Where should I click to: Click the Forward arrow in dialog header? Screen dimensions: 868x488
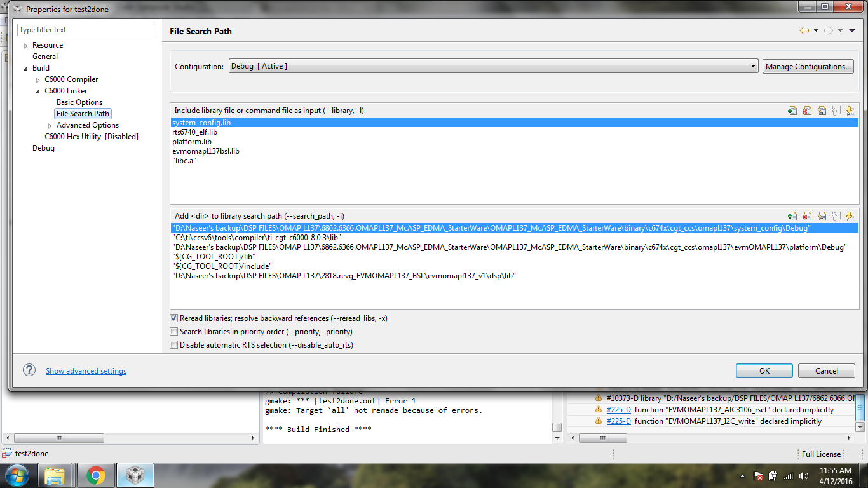[x=829, y=30]
